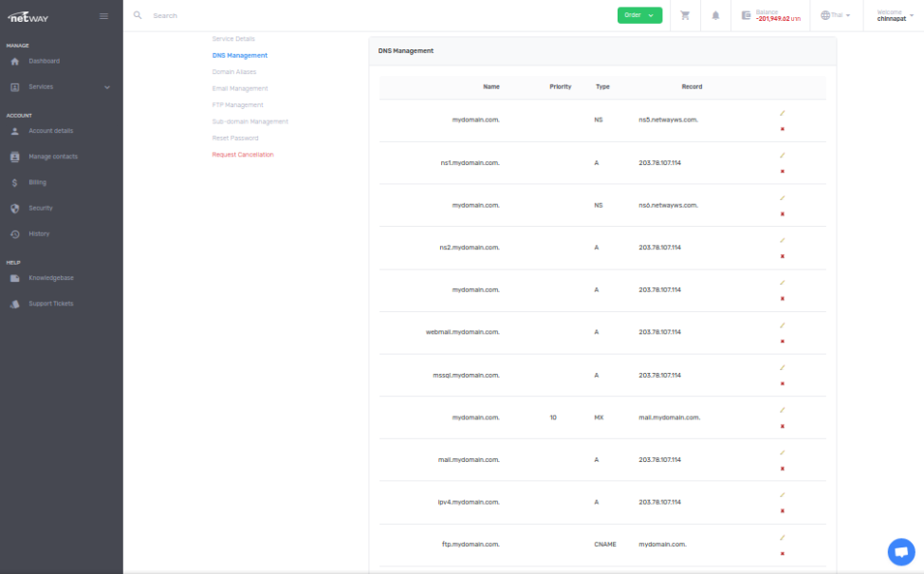Open the Email Management link
The height and width of the screenshot is (574, 924).
tap(240, 88)
